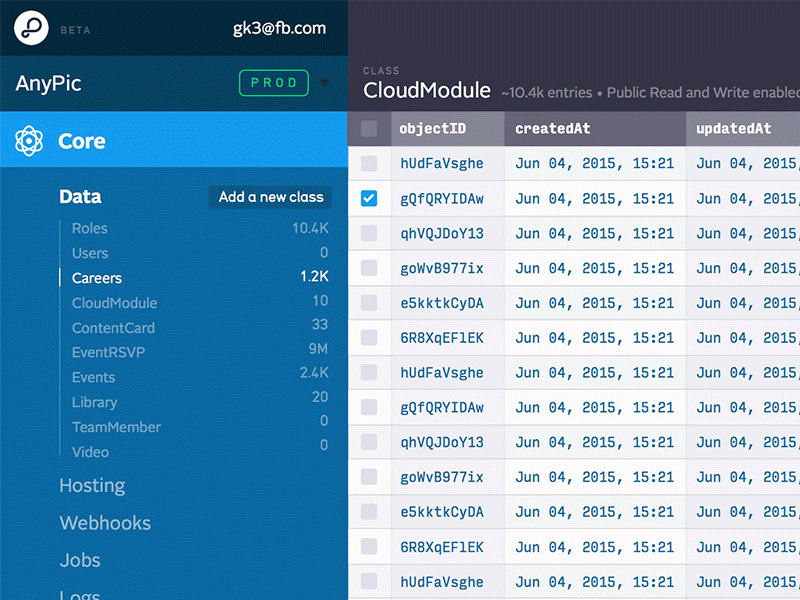The height and width of the screenshot is (600, 800).
Task: Select the Roles class
Action: [90, 228]
